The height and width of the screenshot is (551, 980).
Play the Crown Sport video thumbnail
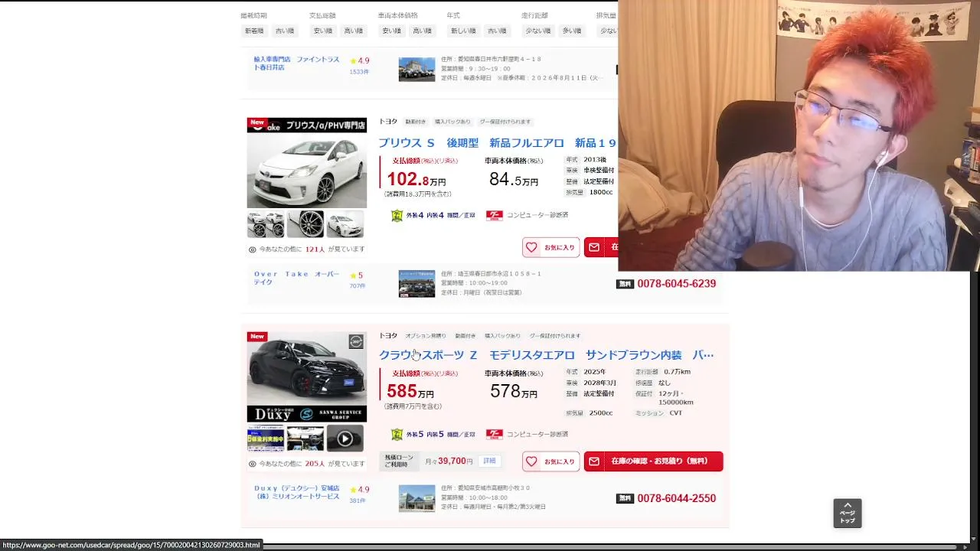click(x=345, y=439)
